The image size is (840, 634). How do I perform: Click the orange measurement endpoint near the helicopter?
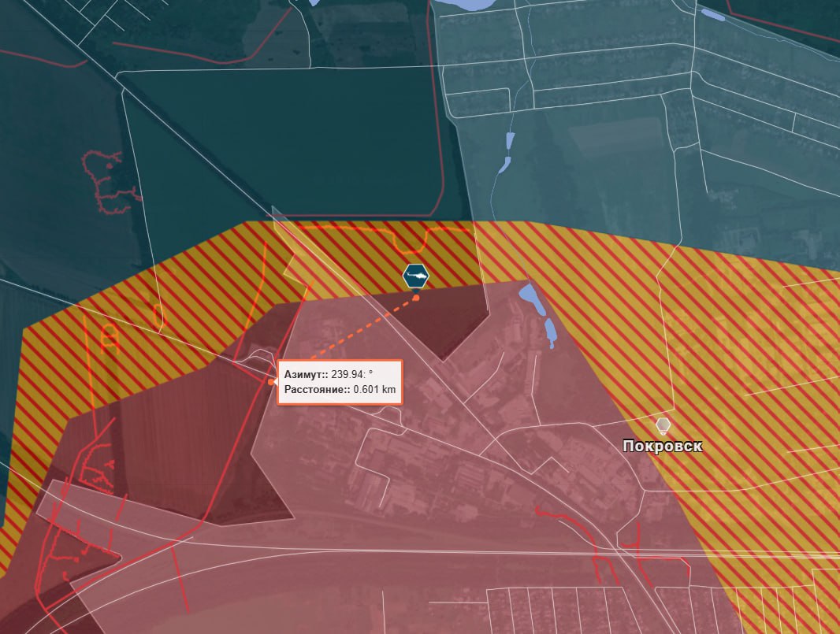[x=416, y=298]
